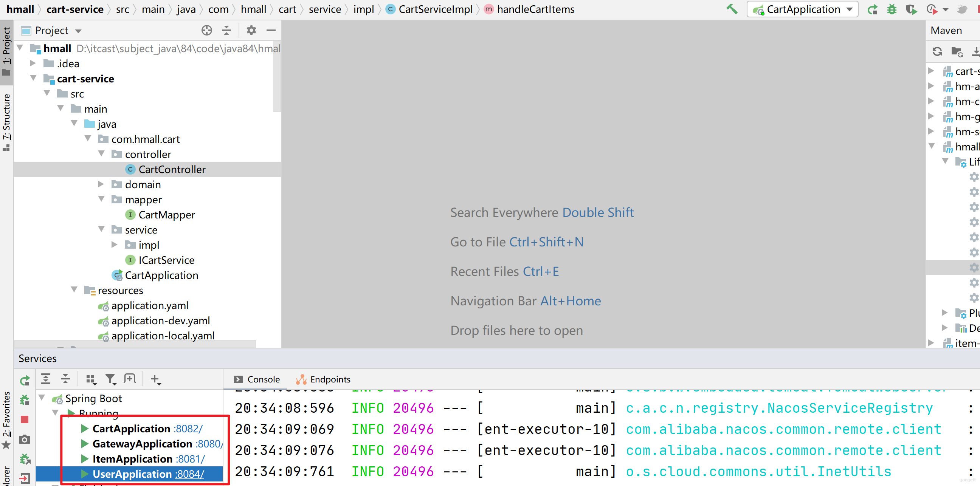Image resolution: width=980 pixels, height=486 pixels.
Task: Expand the .idea folder
Action: point(33,63)
